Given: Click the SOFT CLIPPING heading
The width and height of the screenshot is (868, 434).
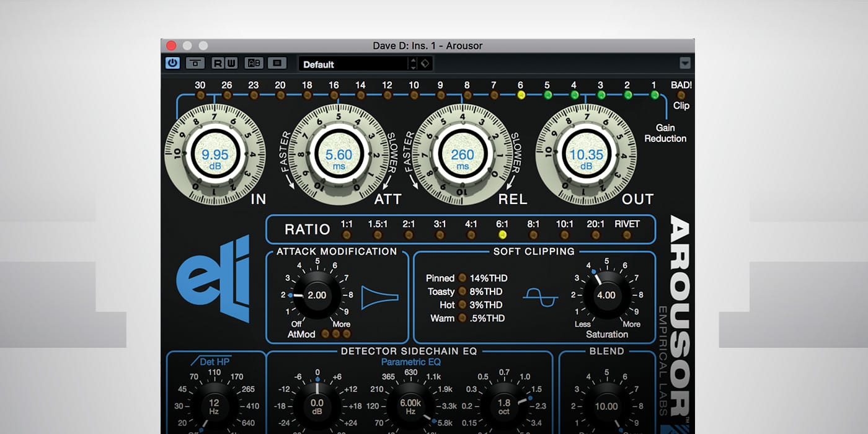Looking at the screenshot, I should 534,251.
